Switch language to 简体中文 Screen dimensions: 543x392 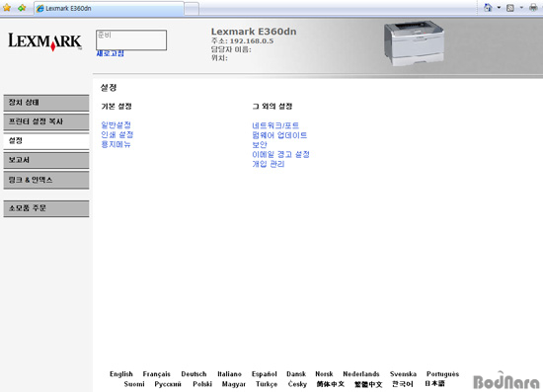tap(331, 384)
